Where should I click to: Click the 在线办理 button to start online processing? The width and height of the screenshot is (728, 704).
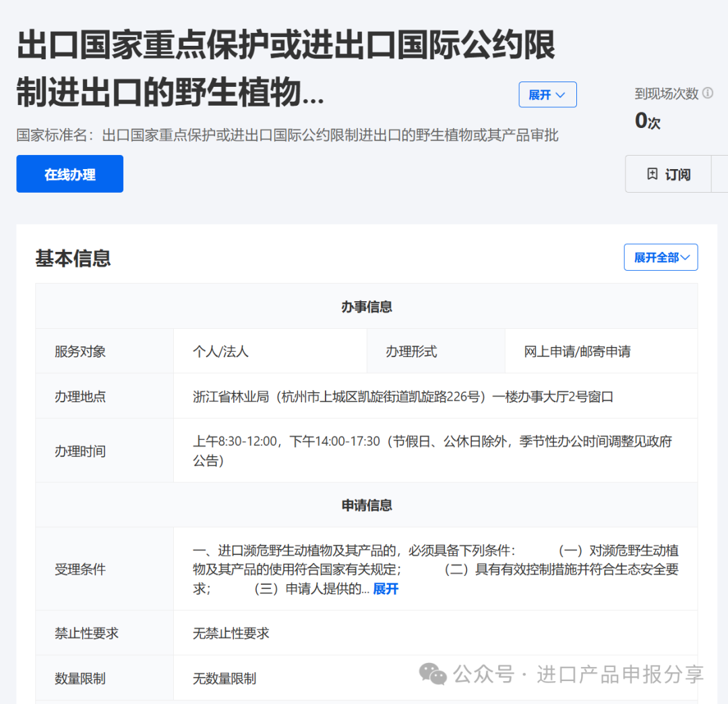click(69, 174)
